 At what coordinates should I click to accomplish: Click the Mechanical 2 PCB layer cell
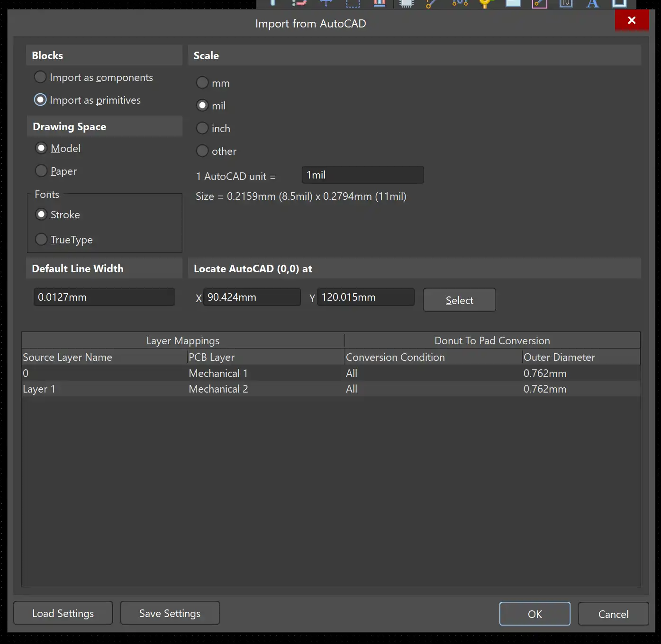(x=266, y=389)
